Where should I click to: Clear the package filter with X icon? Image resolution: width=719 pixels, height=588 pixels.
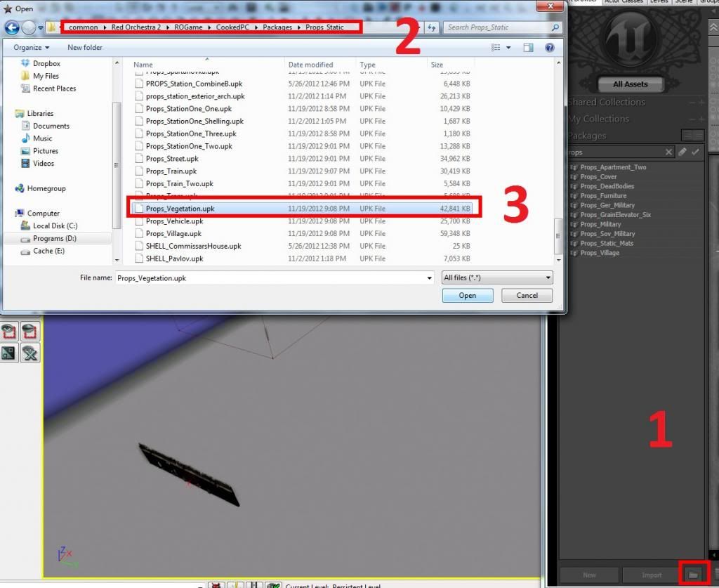(669, 152)
